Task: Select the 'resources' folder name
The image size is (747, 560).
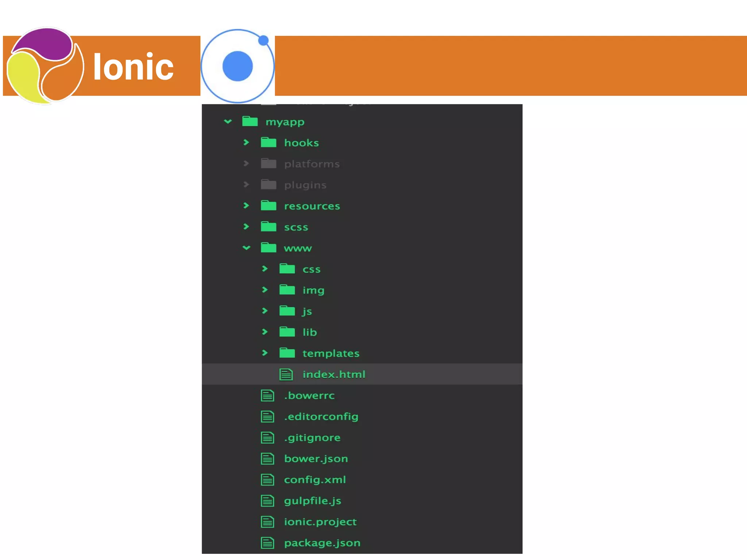Action: click(x=312, y=206)
